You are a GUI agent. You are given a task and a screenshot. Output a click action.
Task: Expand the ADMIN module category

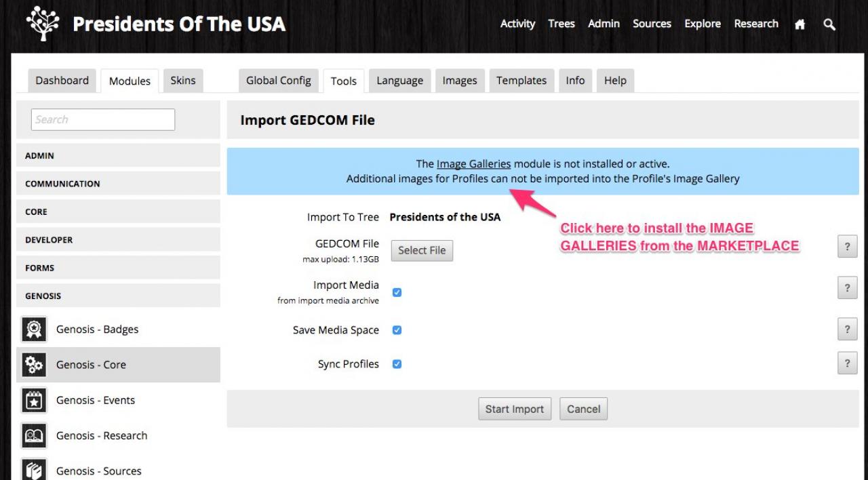tap(118, 156)
